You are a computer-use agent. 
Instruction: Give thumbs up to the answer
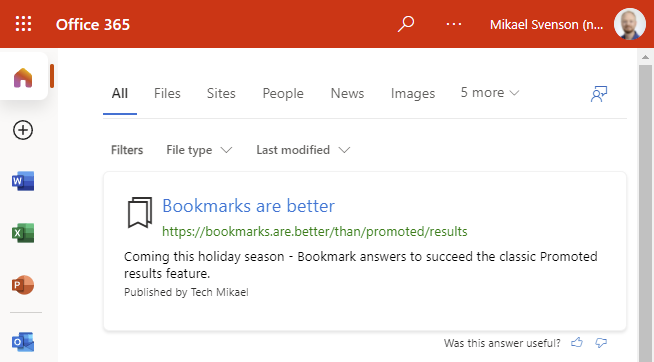pyautogui.click(x=577, y=343)
